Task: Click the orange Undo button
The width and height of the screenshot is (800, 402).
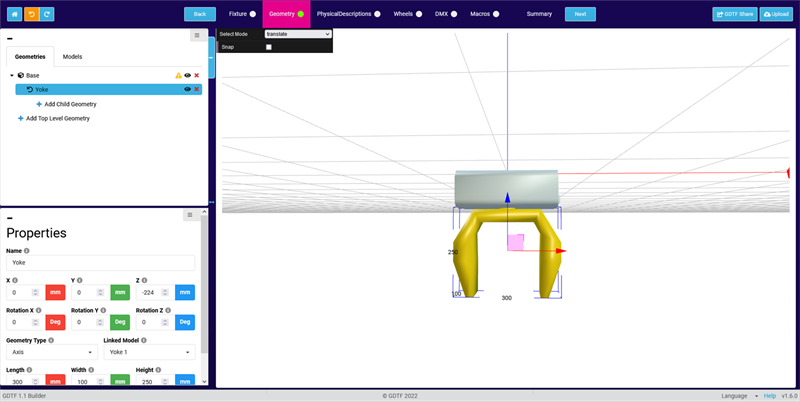Action: tap(31, 14)
